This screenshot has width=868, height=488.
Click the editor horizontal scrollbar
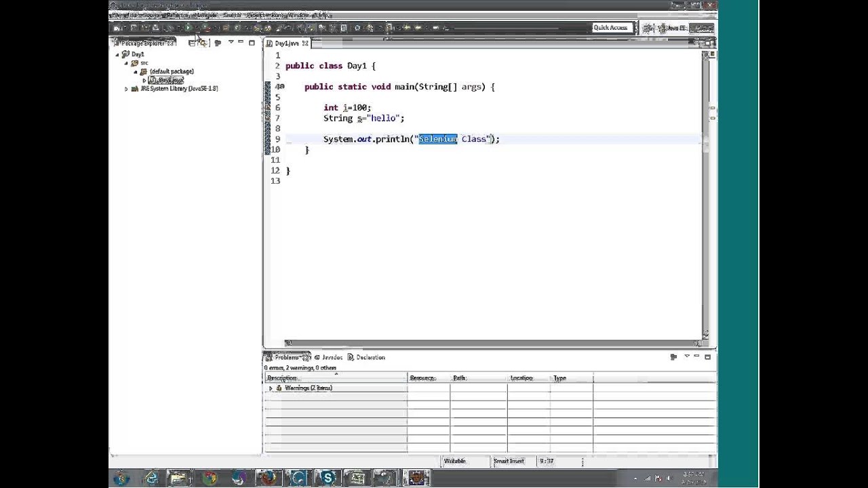(493, 343)
